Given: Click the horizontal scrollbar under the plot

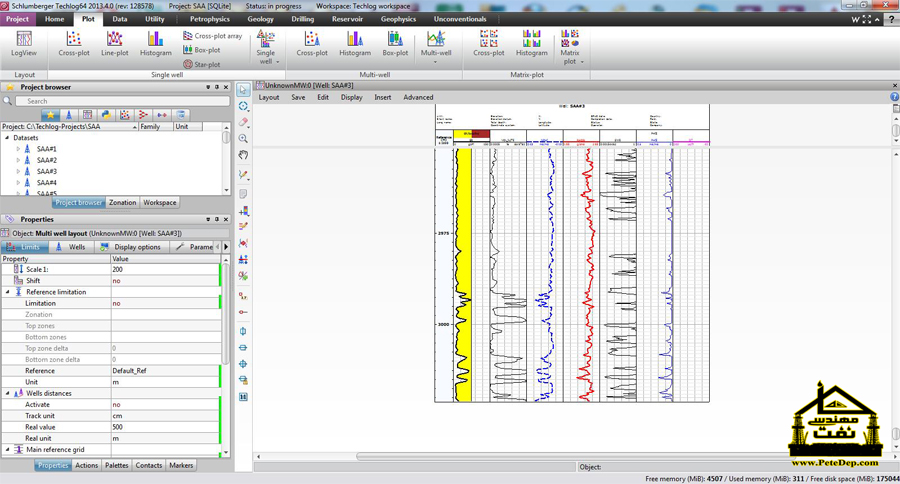Looking at the screenshot, I should point(574,456).
